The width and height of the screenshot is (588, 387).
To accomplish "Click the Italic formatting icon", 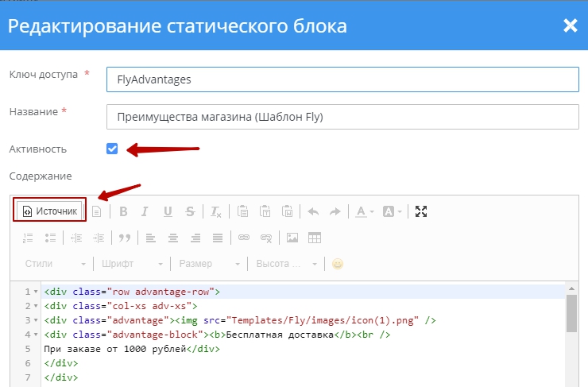I will point(145,211).
